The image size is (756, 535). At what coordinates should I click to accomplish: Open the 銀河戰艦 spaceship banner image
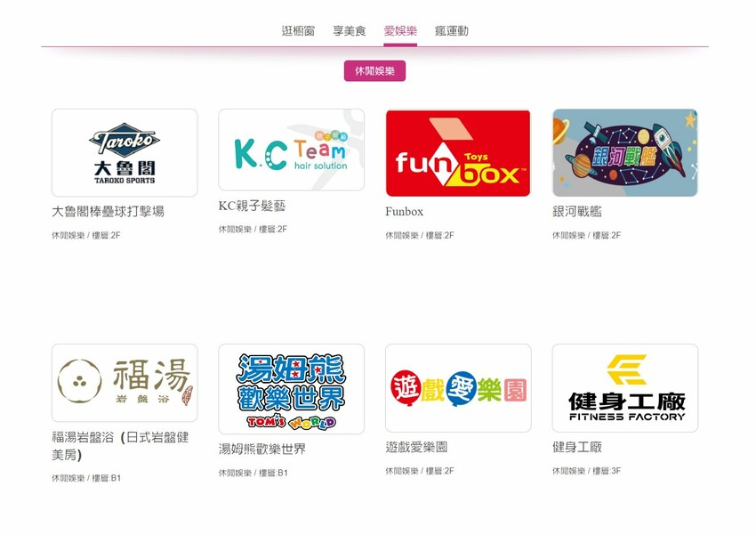tap(625, 152)
